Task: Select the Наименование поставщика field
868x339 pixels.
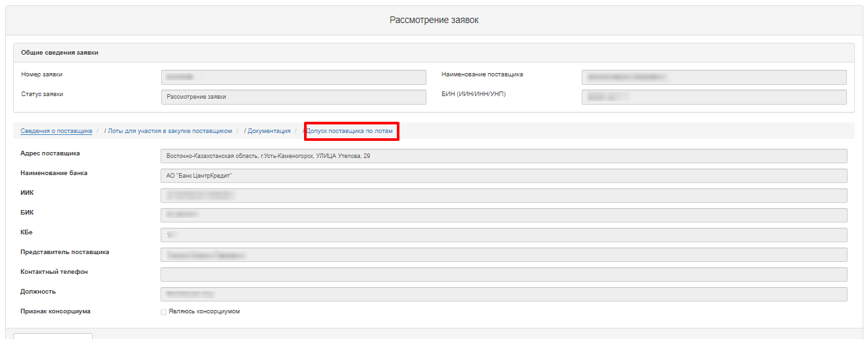Action: (x=714, y=77)
